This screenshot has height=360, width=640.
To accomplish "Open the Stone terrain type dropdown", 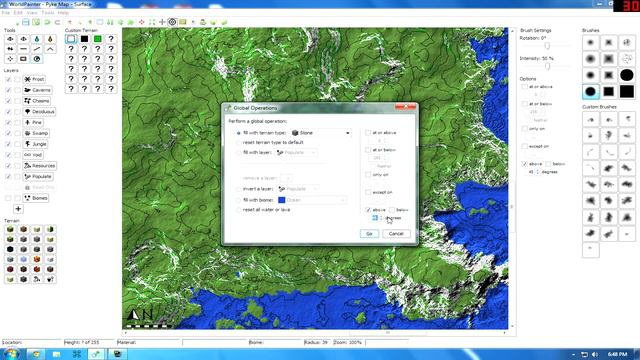I will [x=321, y=133].
